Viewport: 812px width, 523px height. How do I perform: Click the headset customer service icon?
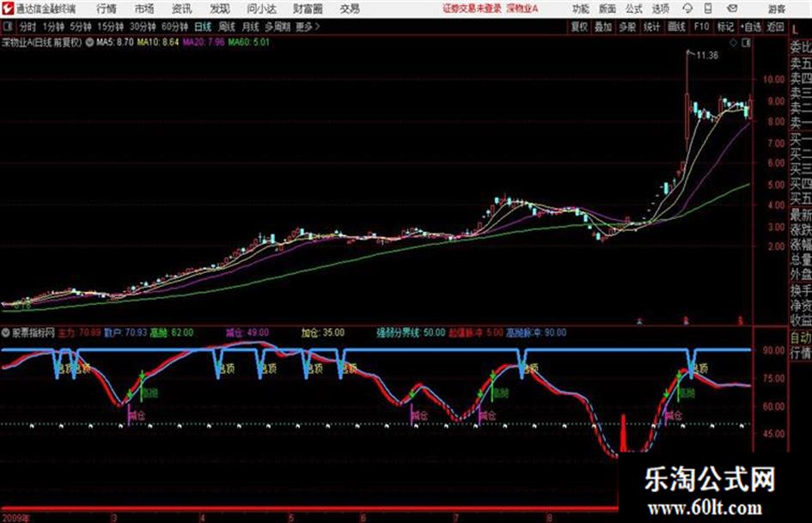(x=687, y=9)
